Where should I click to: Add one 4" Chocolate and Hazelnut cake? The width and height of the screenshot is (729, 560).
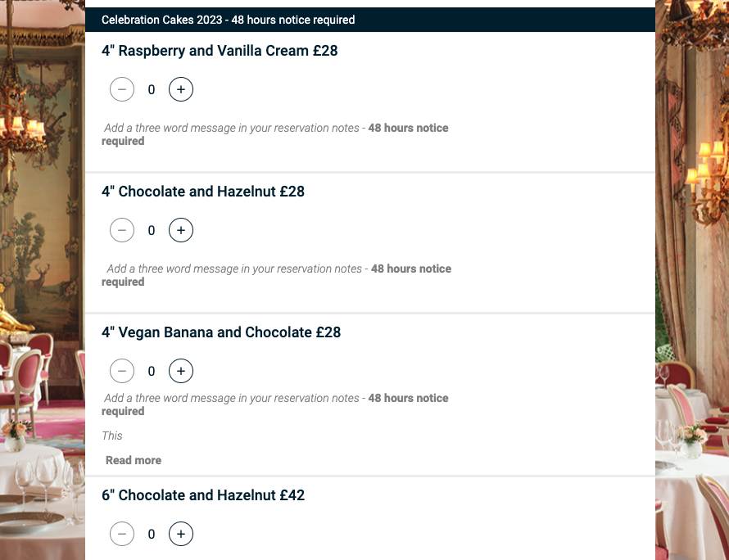click(181, 230)
